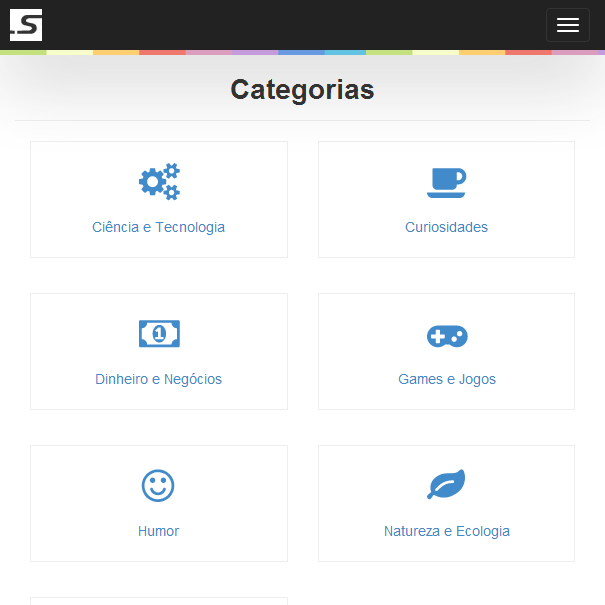Open the Ciência e Tecnologia link
The height and width of the screenshot is (605, 605).
pyautogui.click(x=158, y=227)
